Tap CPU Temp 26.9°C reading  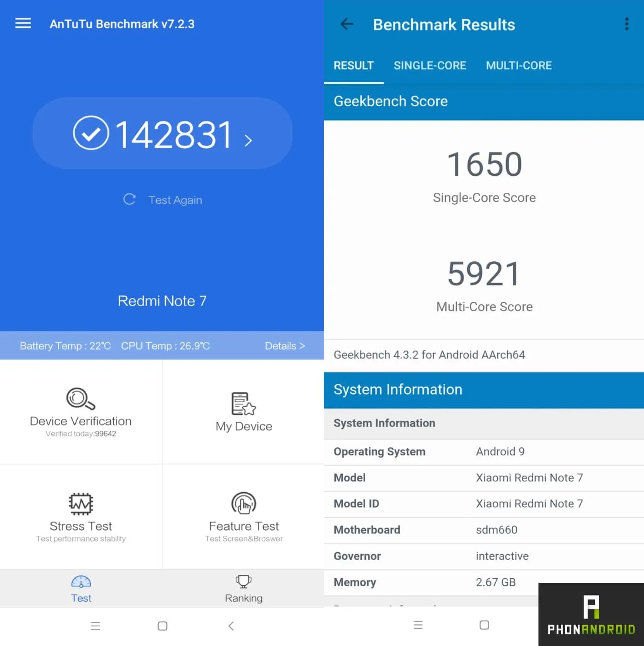(165, 346)
